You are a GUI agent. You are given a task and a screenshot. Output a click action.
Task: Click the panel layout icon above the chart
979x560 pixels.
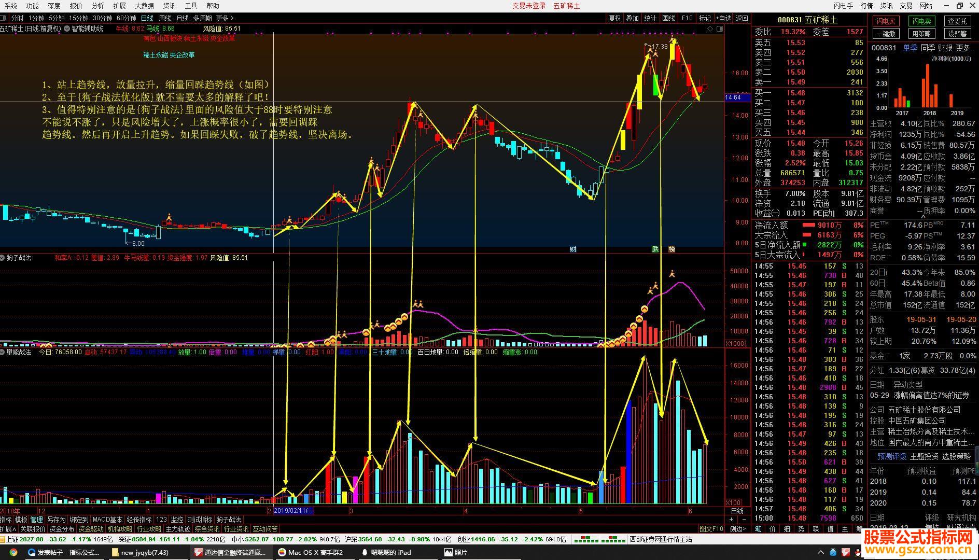pos(720,29)
